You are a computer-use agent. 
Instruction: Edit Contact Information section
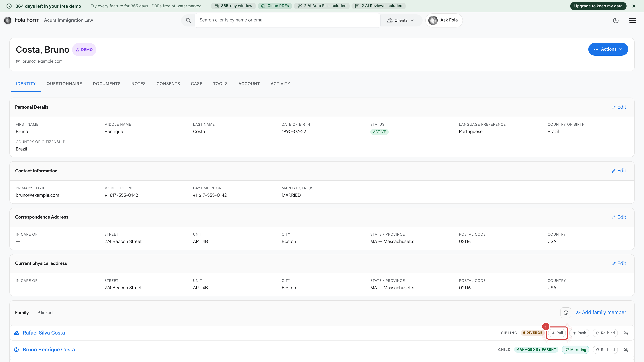[619, 171]
